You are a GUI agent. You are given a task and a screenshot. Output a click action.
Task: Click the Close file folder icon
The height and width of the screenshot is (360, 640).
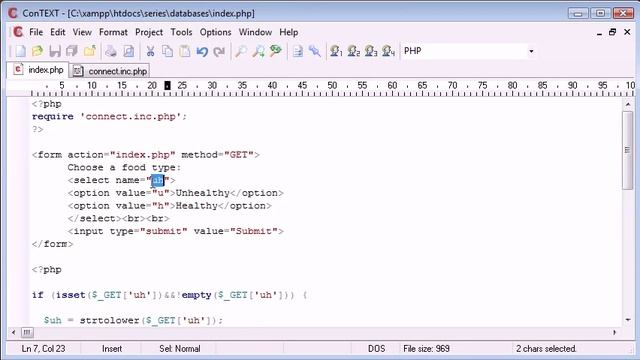89,51
